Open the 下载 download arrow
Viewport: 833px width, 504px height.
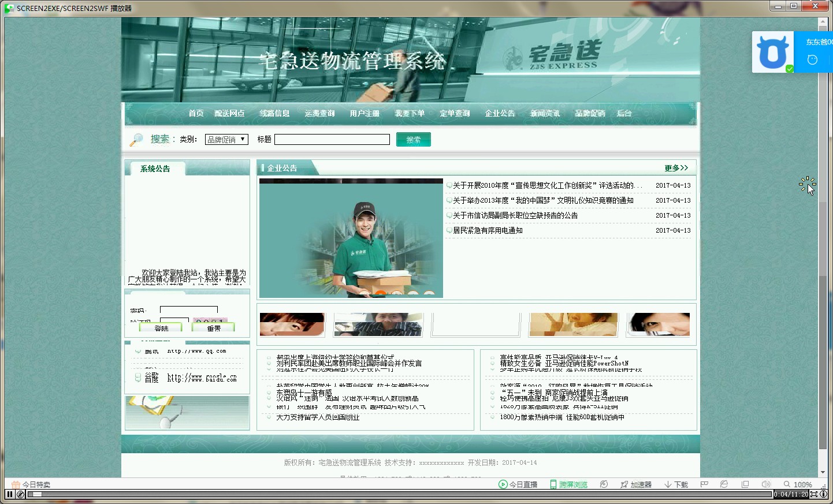tap(668, 484)
